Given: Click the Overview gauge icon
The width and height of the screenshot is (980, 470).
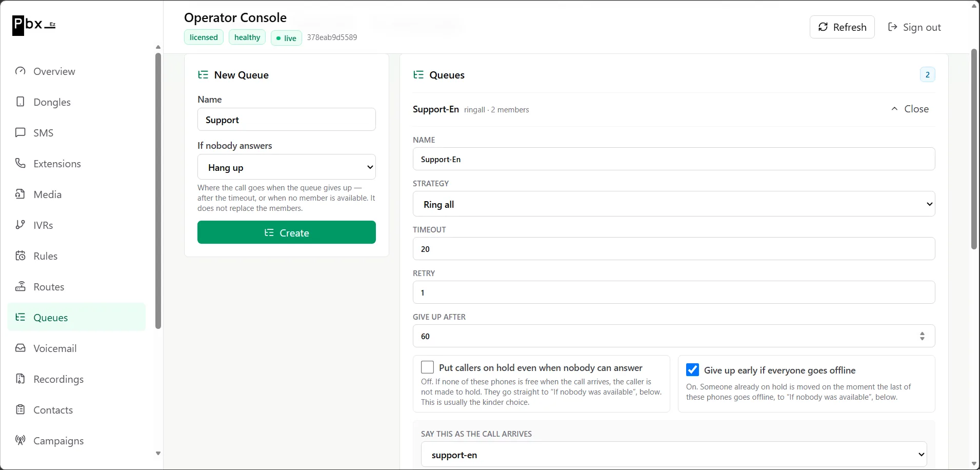Looking at the screenshot, I should (21, 71).
